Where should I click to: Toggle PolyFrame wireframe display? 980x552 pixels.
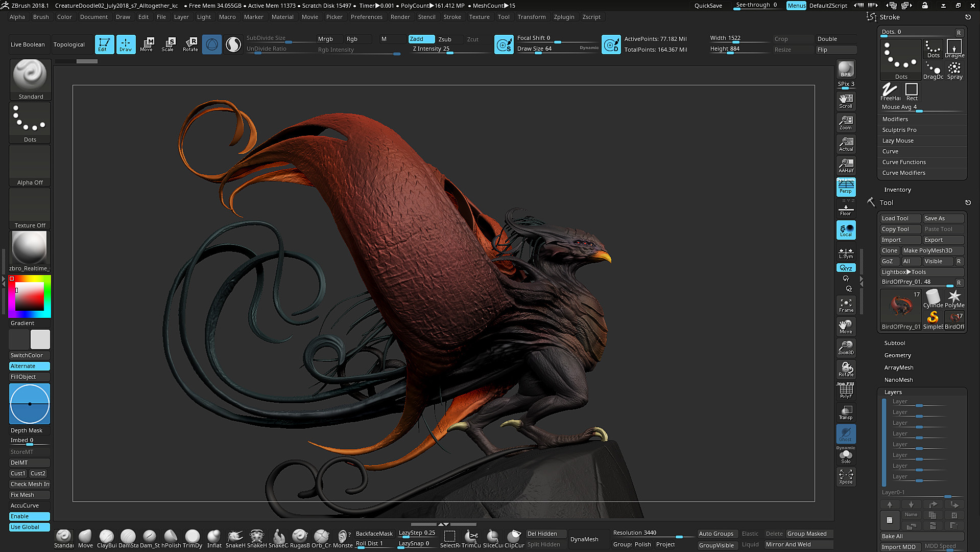[x=846, y=390]
